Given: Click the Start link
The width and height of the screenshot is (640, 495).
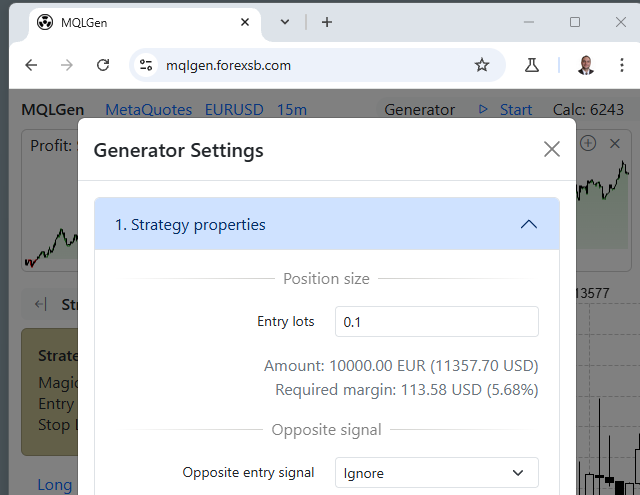Looking at the screenshot, I should click(516, 109).
